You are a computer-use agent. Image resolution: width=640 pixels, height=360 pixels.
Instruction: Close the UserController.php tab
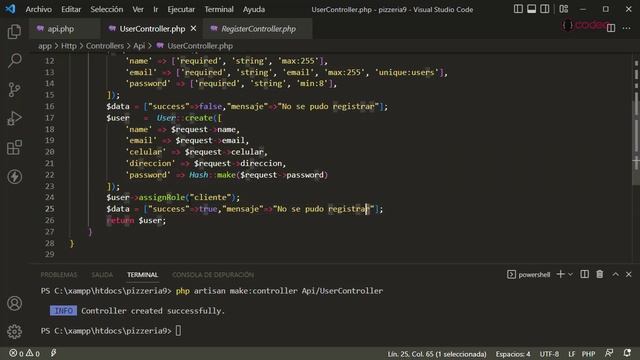[193, 29]
